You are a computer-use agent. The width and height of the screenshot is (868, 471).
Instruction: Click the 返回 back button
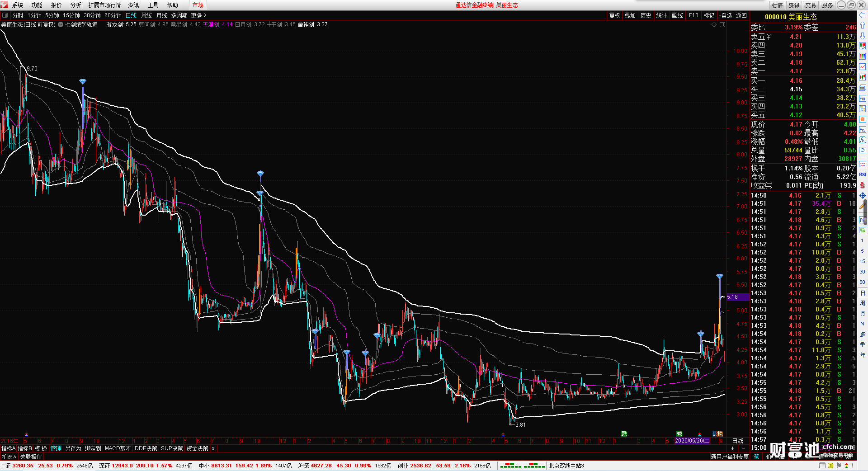(741, 15)
